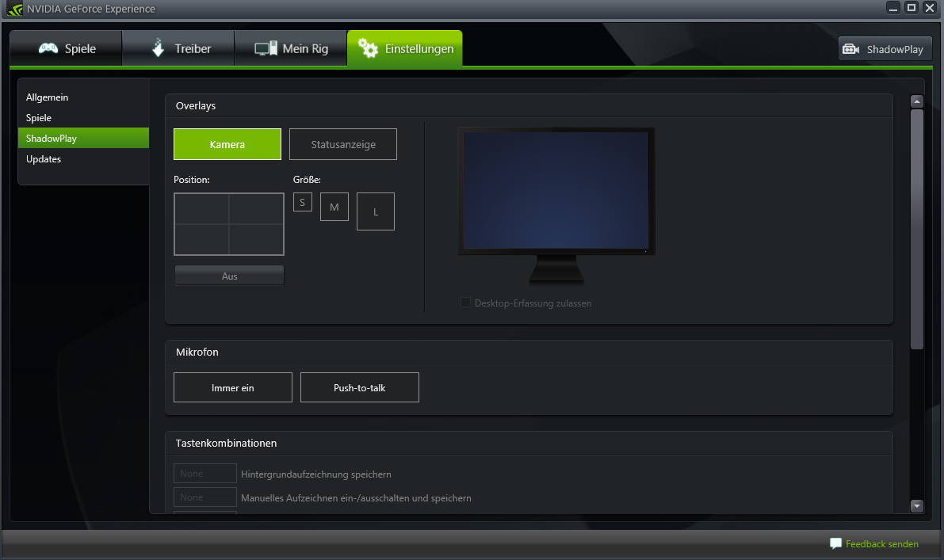Maximize the GeForce Experience window
This screenshot has width=944, height=560.
(x=912, y=8)
